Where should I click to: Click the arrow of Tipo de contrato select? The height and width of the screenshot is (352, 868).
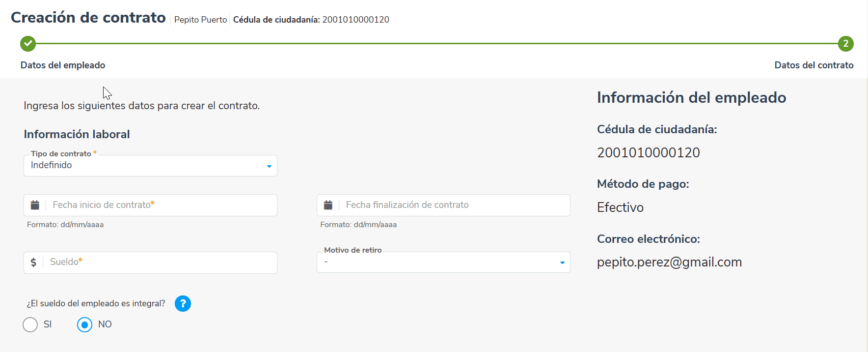(x=269, y=166)
